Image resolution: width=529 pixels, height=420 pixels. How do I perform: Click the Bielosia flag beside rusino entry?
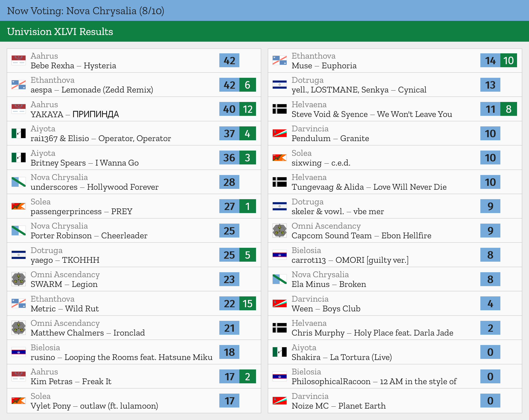point(19,352)
